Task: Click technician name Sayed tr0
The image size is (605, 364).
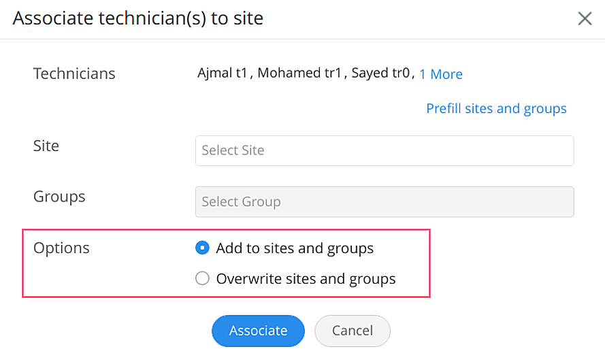Action: point(380,73)
